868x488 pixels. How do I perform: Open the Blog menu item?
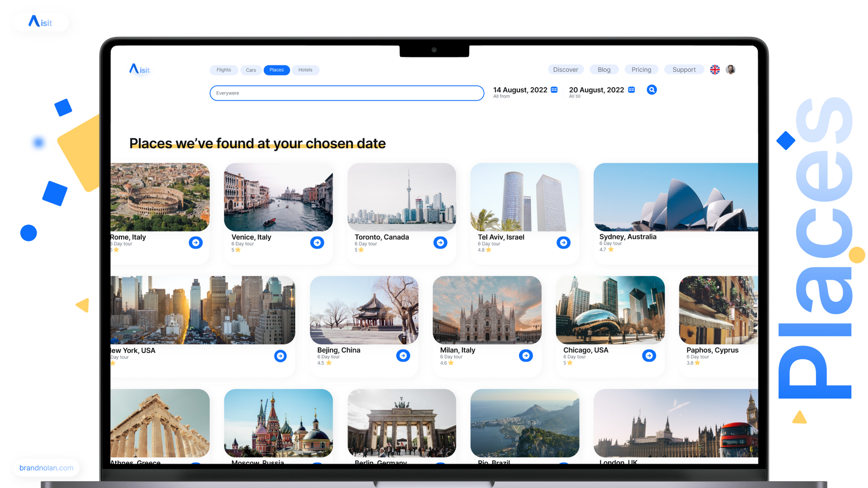604,69
